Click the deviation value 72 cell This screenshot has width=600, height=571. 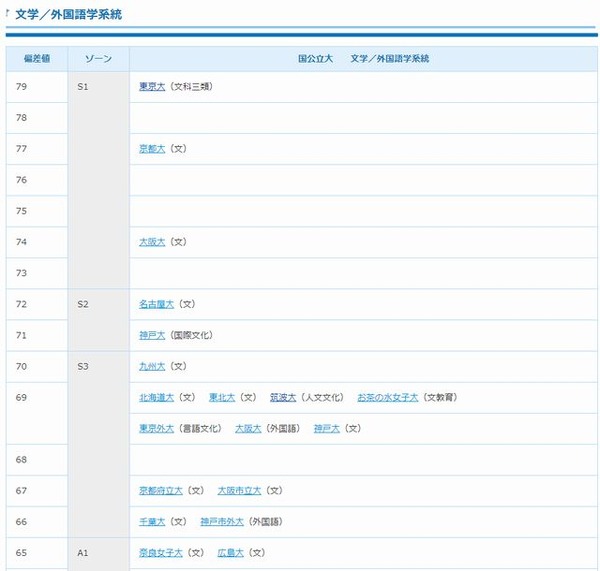pos(37,304)
